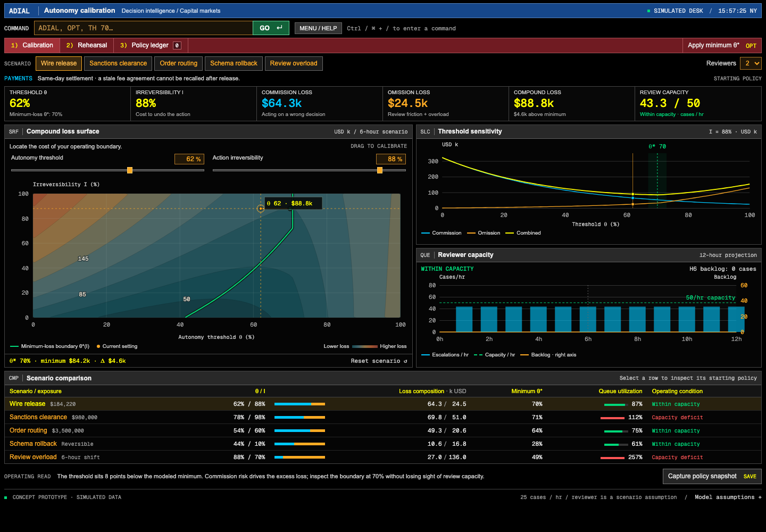Viewport: 766px width, 532px height.
Task: Switch to the Rehearsal tab
Action: [x=87, y=46]
